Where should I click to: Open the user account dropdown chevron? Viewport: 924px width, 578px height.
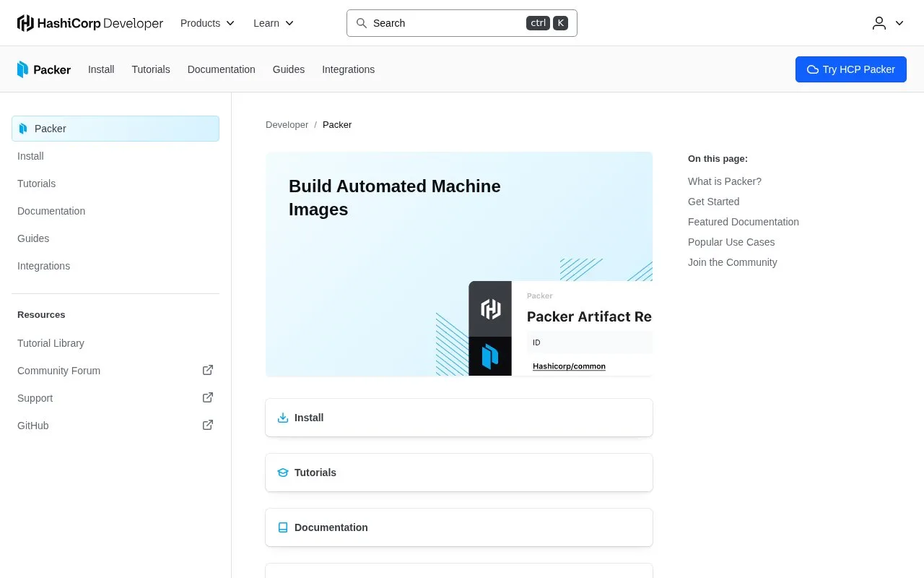[x=899, y=23]
